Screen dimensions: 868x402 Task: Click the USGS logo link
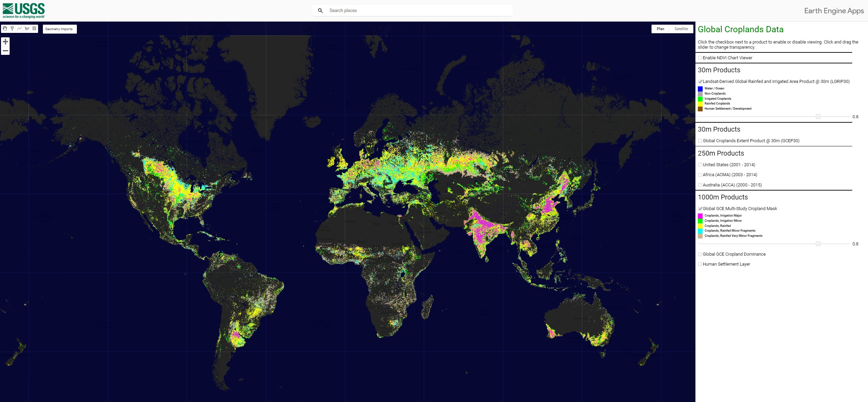tap(24, 11)
